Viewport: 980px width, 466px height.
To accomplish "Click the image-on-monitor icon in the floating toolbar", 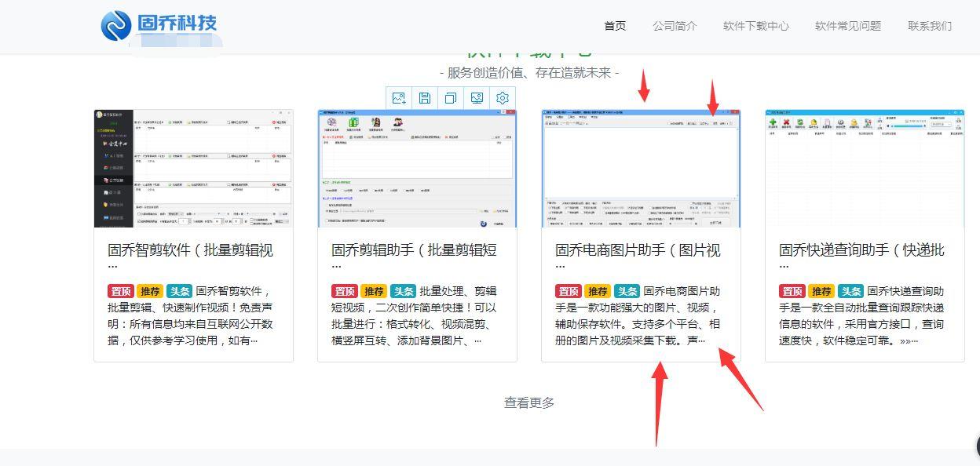I will 477,98.
